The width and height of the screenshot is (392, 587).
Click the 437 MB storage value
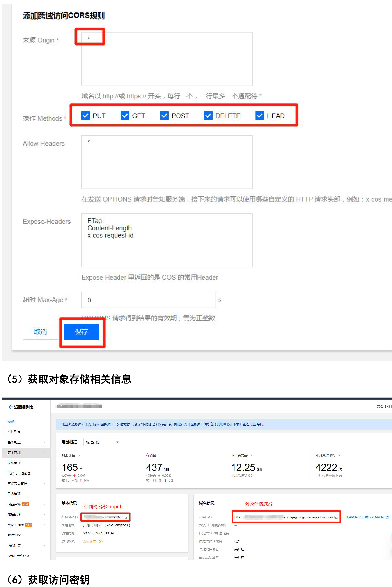pos(158,467)
